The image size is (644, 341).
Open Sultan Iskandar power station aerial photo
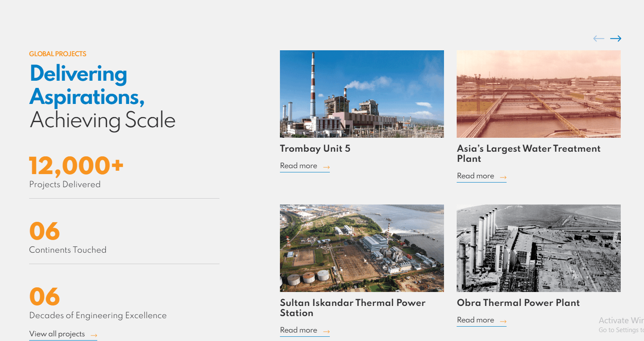(362, 248)
